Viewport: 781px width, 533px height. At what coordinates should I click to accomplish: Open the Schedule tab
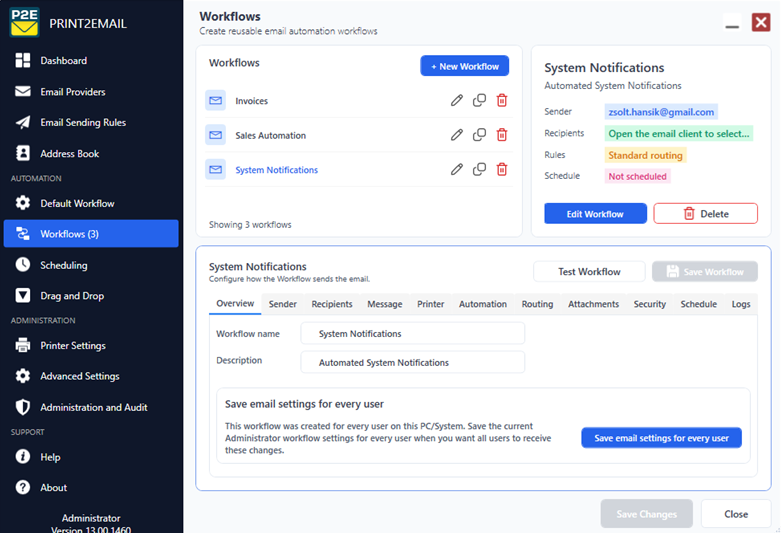(698, 304)
